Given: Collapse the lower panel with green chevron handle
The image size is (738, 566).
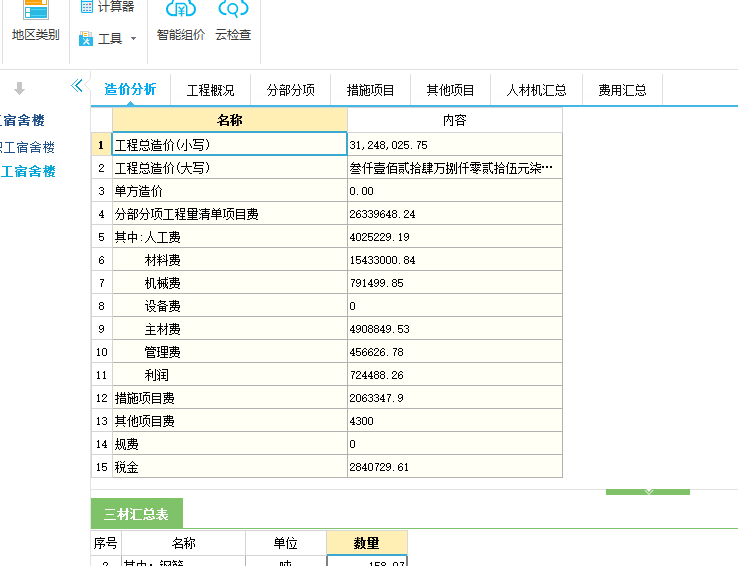Looking at the screenshot, I should click(x=648, y=492).
